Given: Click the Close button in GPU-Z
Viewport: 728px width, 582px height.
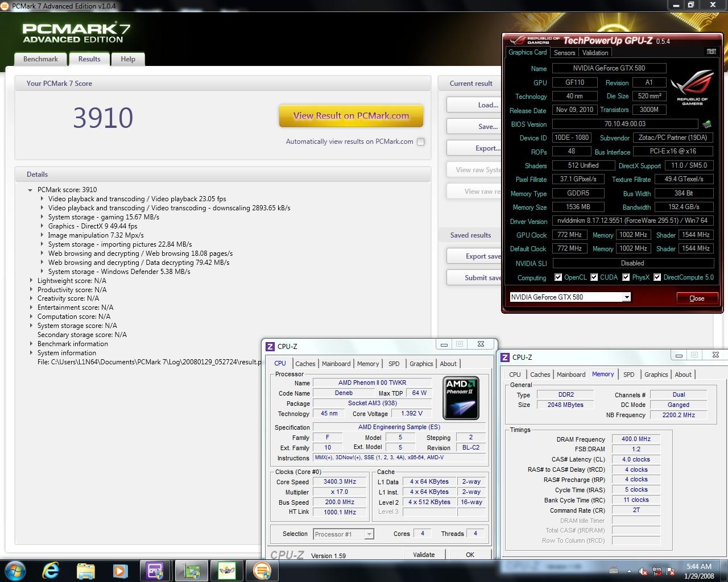Looking at the screenshot, I should tap(697, 298).
